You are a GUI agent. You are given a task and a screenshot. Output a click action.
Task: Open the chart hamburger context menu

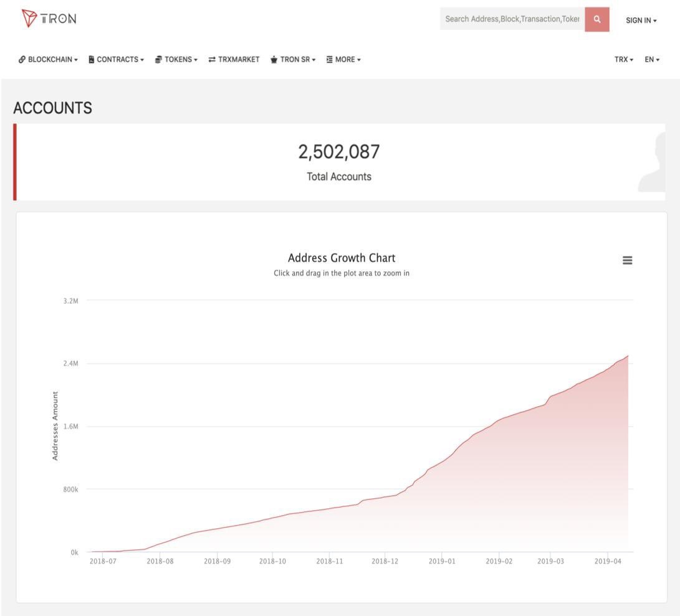pos(627,260)
